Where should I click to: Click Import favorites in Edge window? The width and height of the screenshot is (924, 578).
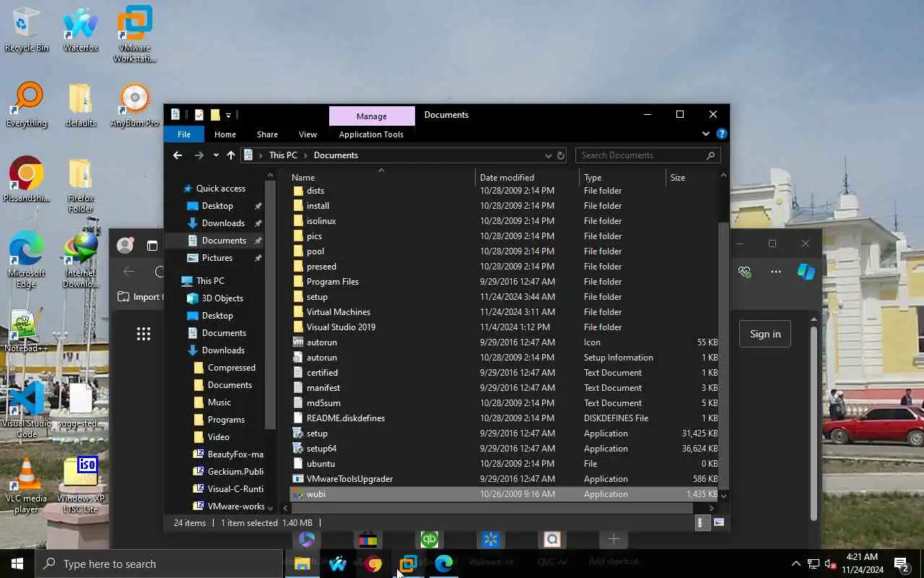pos(139,297)
